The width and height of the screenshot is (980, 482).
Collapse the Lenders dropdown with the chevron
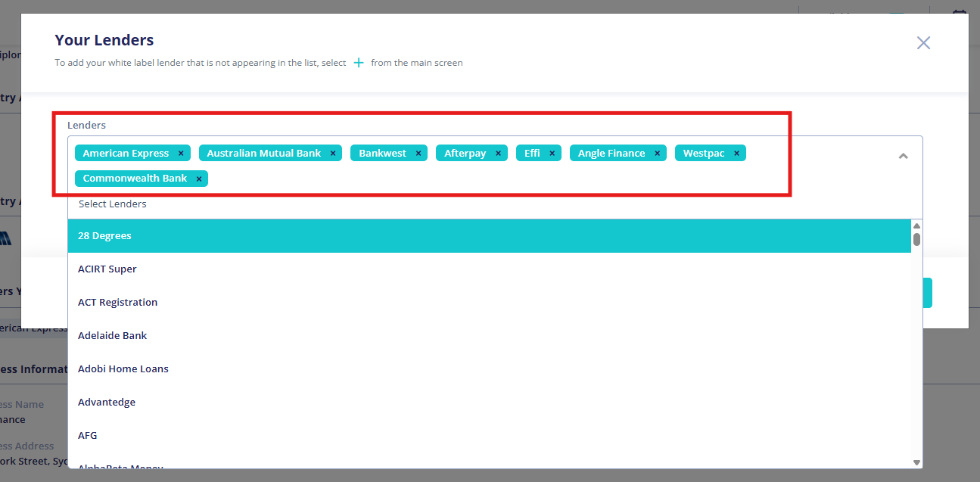tap(903, 156)
